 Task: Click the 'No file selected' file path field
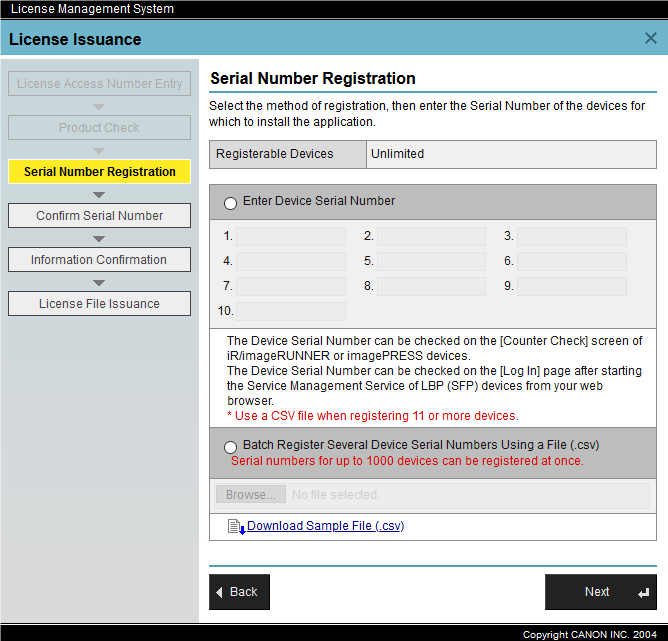[x=467, y=495]
